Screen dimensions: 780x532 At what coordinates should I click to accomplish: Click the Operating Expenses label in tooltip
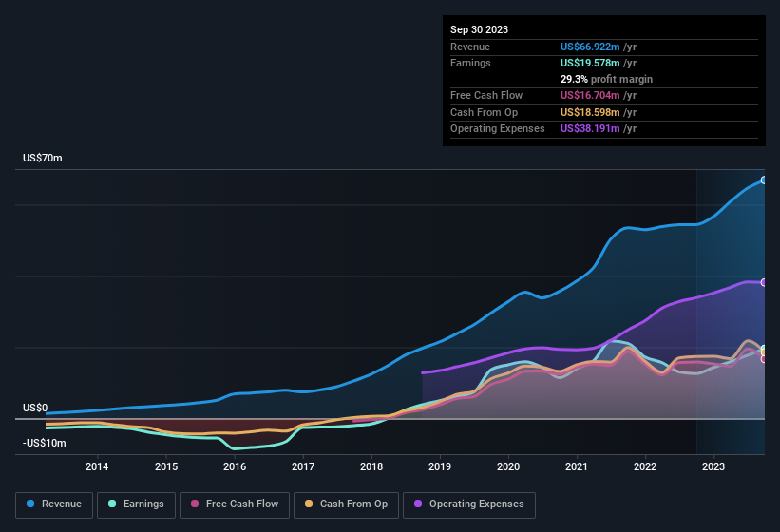click(498, 129)
